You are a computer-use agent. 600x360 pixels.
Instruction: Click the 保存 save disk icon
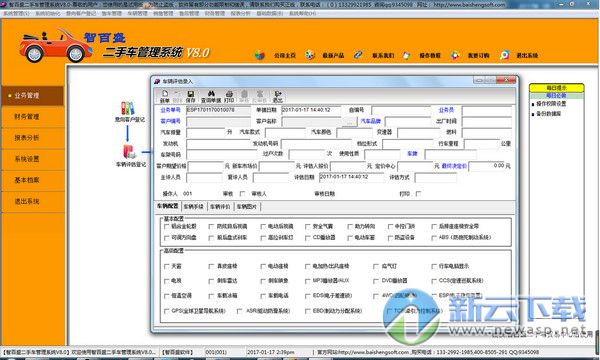[190, 96]
